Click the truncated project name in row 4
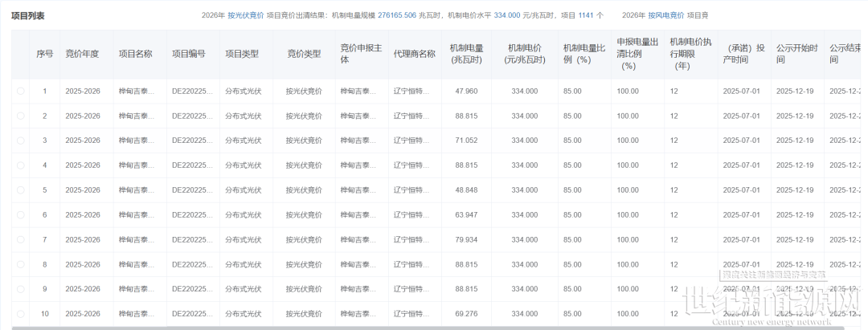 coord(136,165)
